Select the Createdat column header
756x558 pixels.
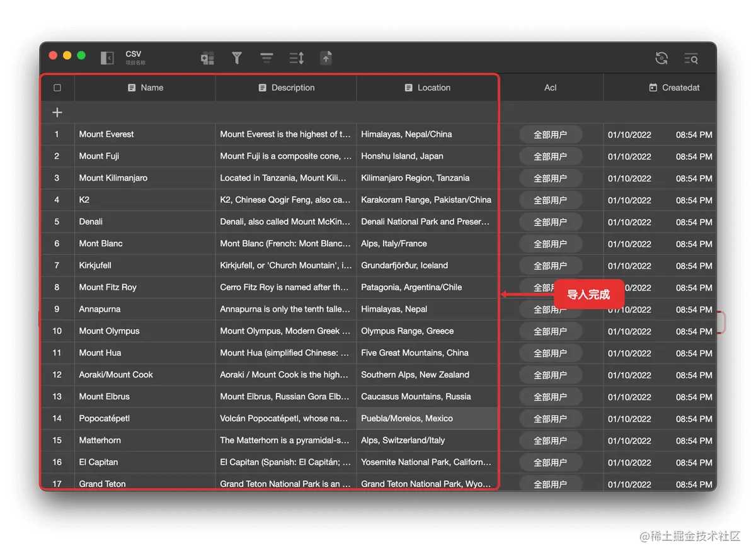pyautogui.click(x=660, y=88)
